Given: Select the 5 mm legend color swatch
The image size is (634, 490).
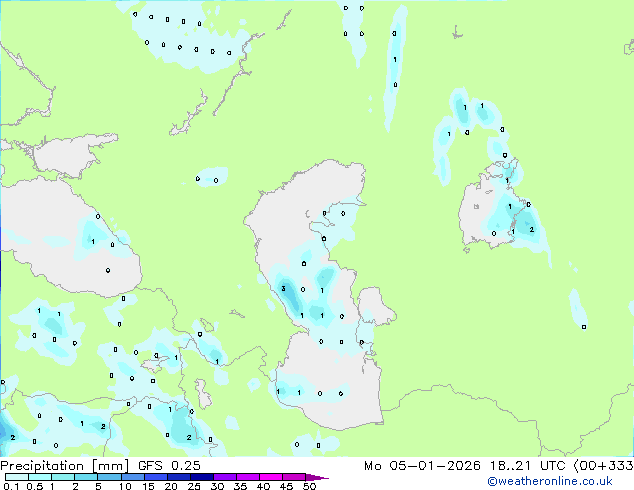Looking at the screenshot, I should click(x=109, y=477).
